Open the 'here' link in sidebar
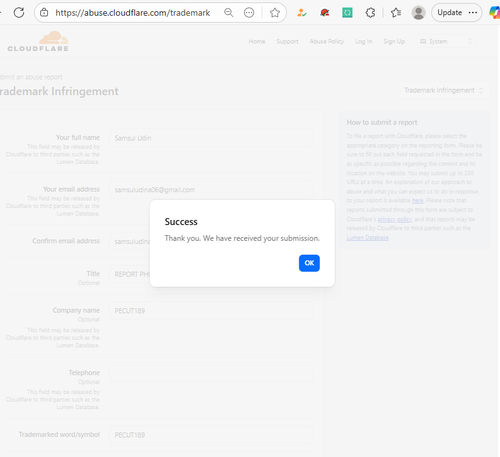Viewport: 500px width, 457px height. [417, 201]
